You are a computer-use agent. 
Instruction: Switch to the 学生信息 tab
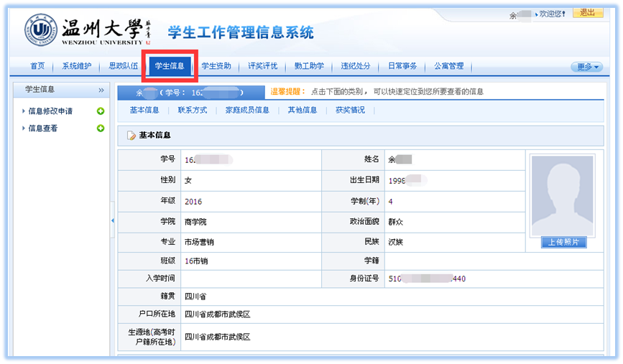pyautogui.click(x=170, y=66)
